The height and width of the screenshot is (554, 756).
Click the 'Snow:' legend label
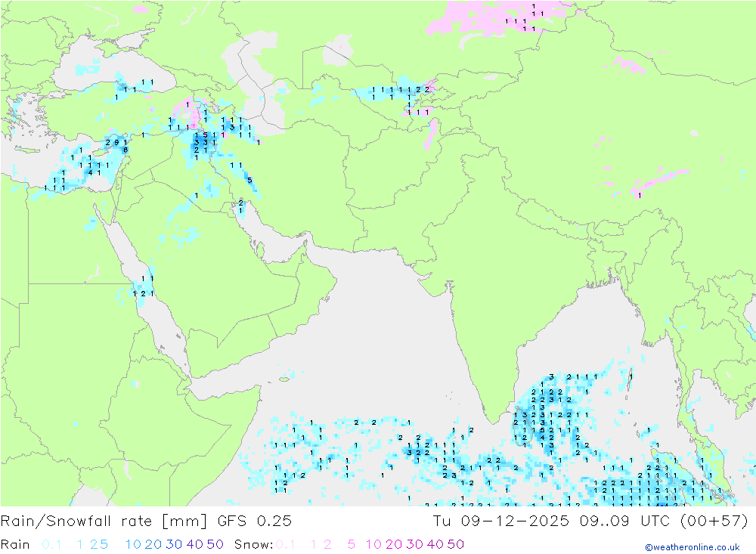tap(253, 544)
